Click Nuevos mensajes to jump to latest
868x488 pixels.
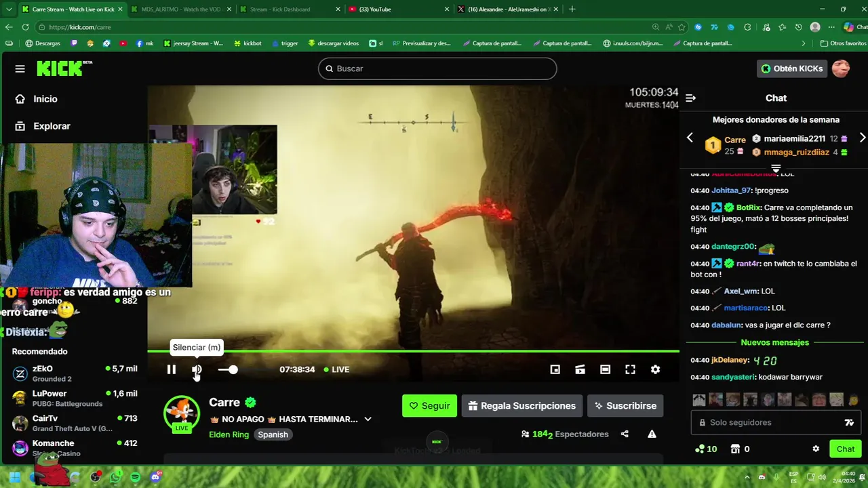(774, 342)
